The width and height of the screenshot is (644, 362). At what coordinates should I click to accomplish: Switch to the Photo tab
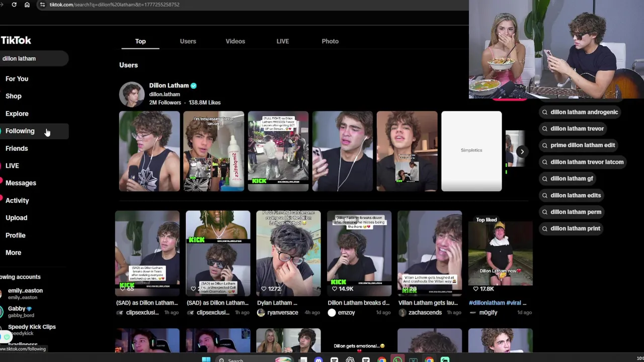(330, 41)
